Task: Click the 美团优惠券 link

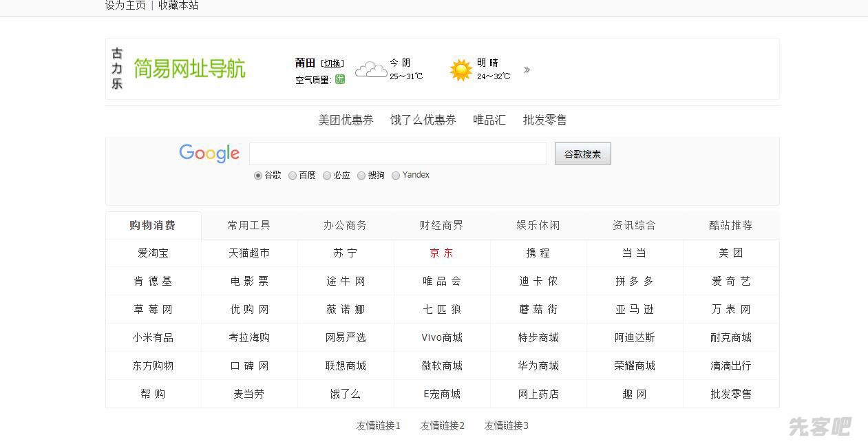Action: tap(346, 120)
